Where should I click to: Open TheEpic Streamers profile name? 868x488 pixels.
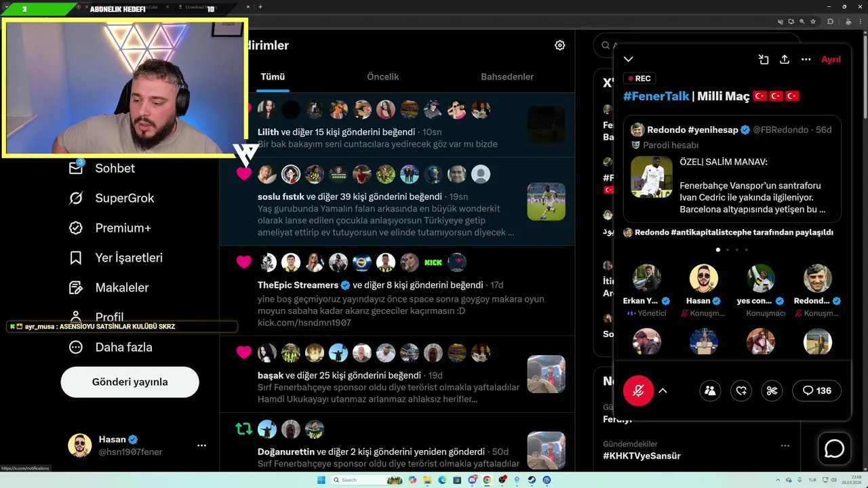pyautogui.click(x=298, y=285)
